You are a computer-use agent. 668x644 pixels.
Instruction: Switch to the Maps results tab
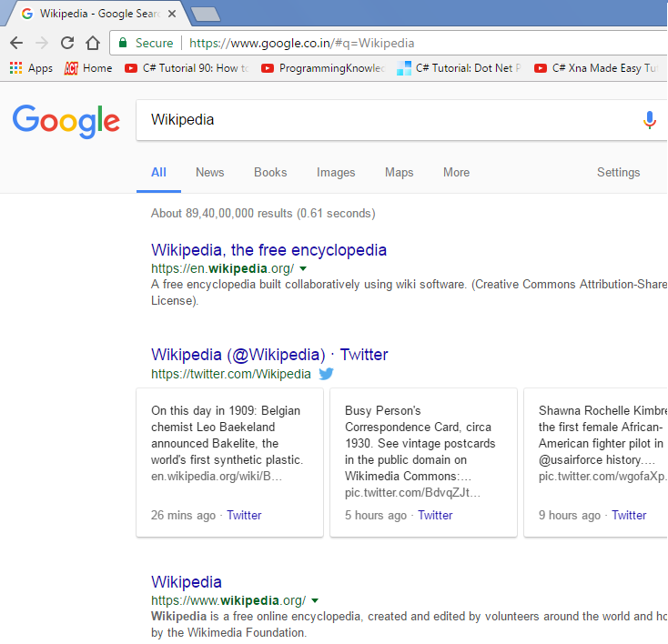[400, 173]
